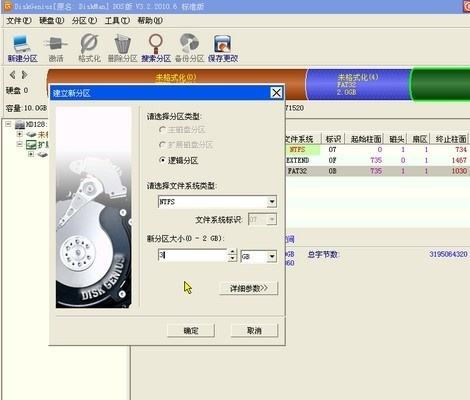Open the 帮助 menu

tap(150, 21)
